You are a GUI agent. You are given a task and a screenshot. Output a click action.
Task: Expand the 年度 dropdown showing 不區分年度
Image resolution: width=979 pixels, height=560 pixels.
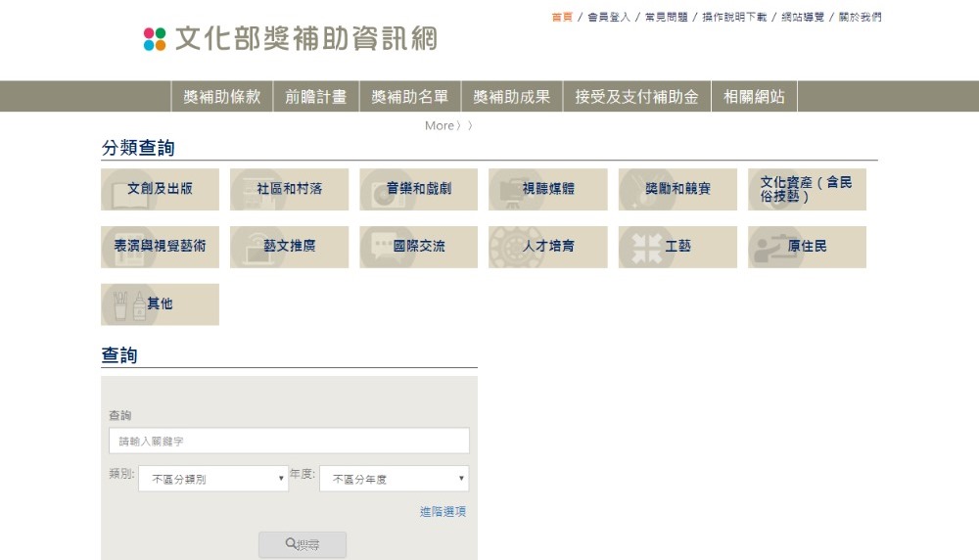pos(394,479)
